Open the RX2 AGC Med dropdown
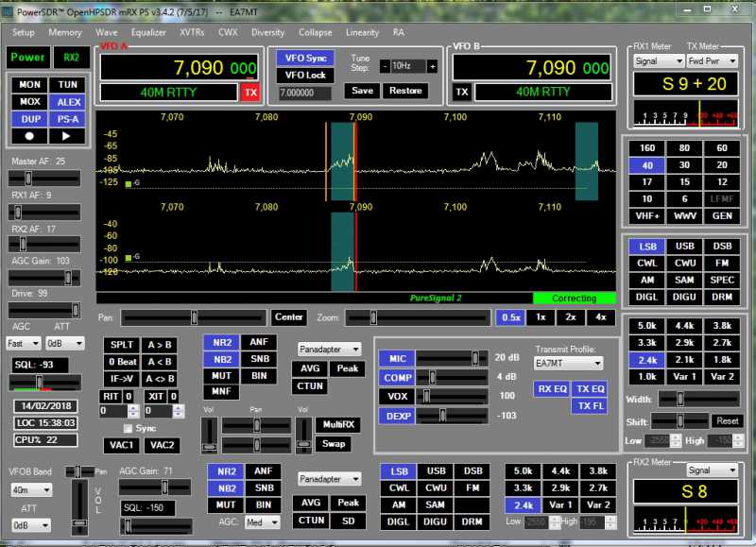756x547 pixels. pyautogui.click(x=263, y=522)
